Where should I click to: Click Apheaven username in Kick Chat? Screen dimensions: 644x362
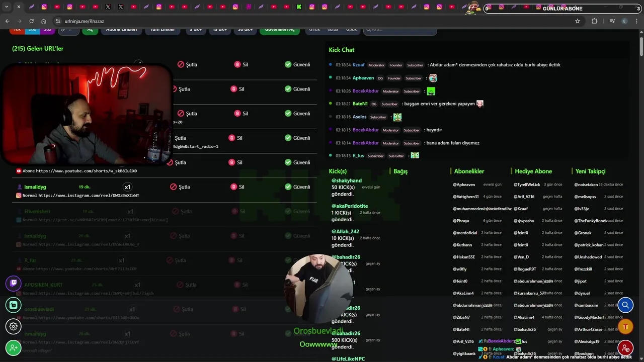pos(363,78)
